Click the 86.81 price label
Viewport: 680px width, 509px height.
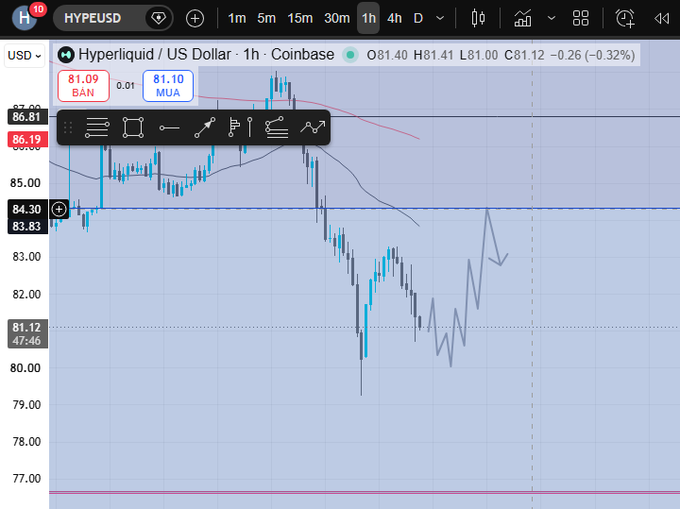27,117
